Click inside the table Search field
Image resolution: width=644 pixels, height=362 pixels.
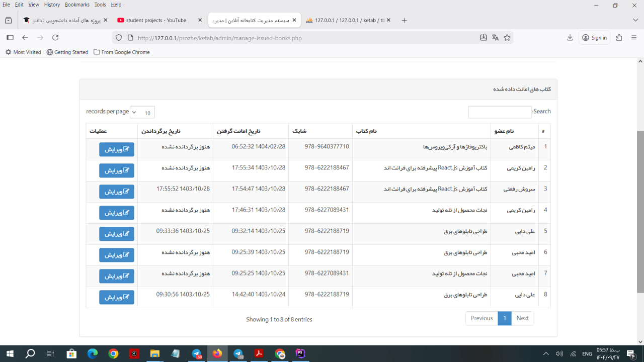click(500, 112)
